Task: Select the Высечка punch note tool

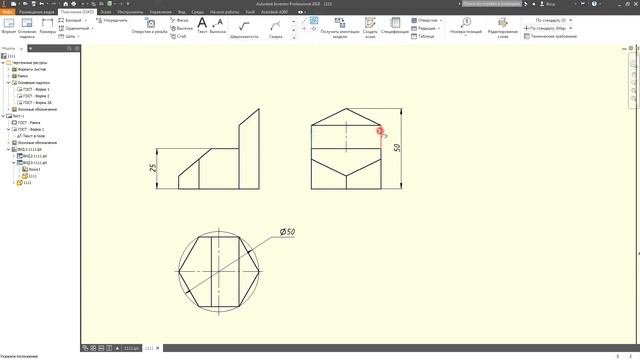Action: (x=181, y=28)
